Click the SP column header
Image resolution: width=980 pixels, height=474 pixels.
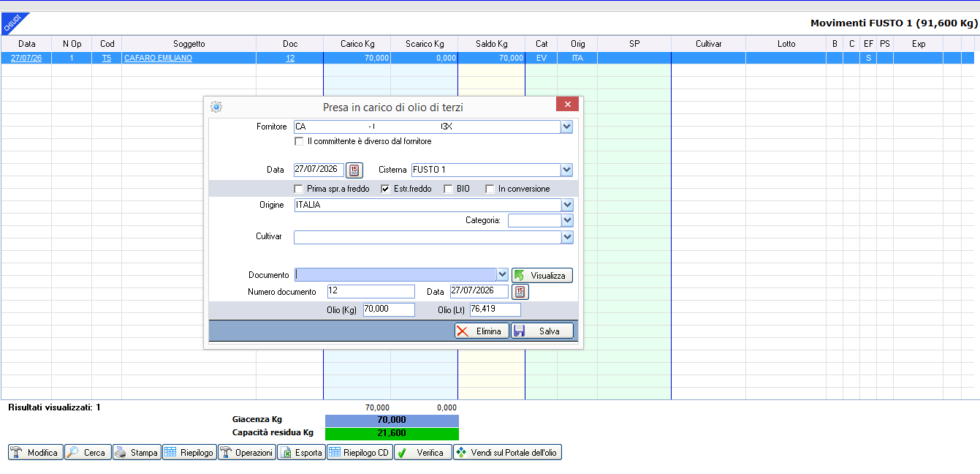(634, 44)
